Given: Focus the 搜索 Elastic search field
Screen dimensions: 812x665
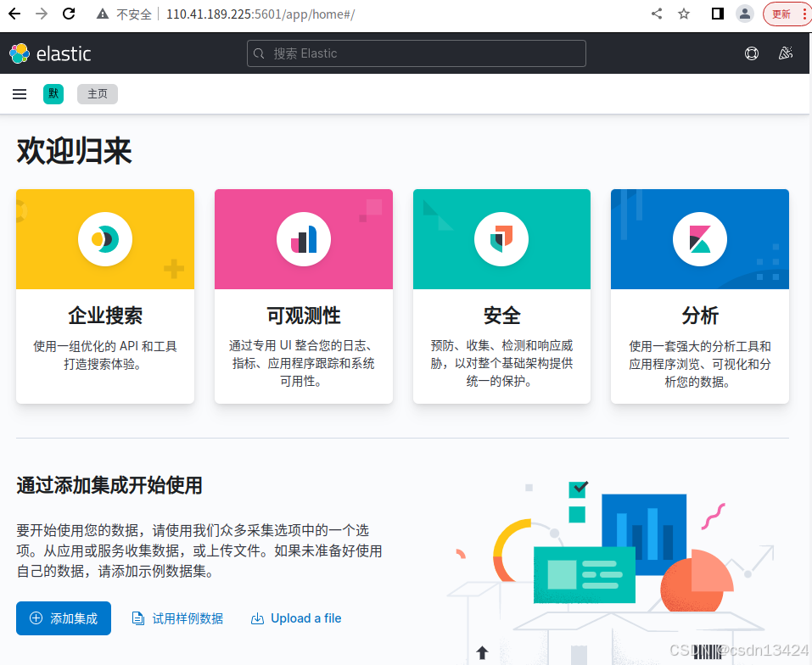Looking at the screenshot, I should point(417,53).
